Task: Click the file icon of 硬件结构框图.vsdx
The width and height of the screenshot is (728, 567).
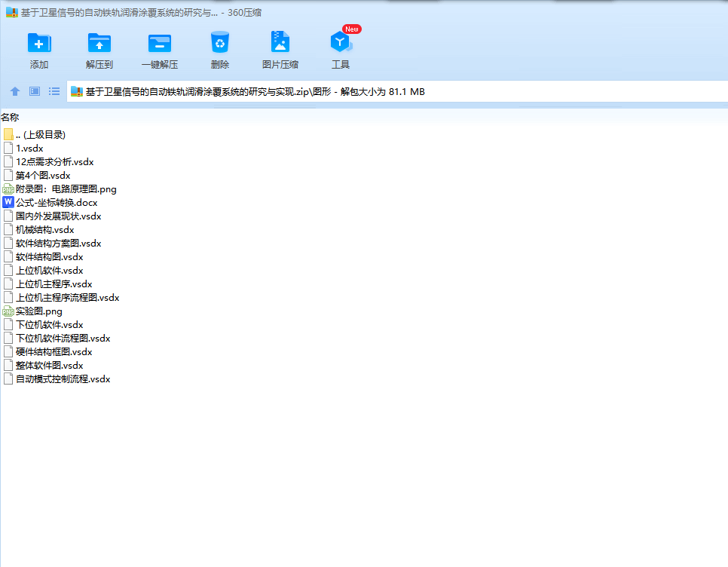Action: (8, 352)
